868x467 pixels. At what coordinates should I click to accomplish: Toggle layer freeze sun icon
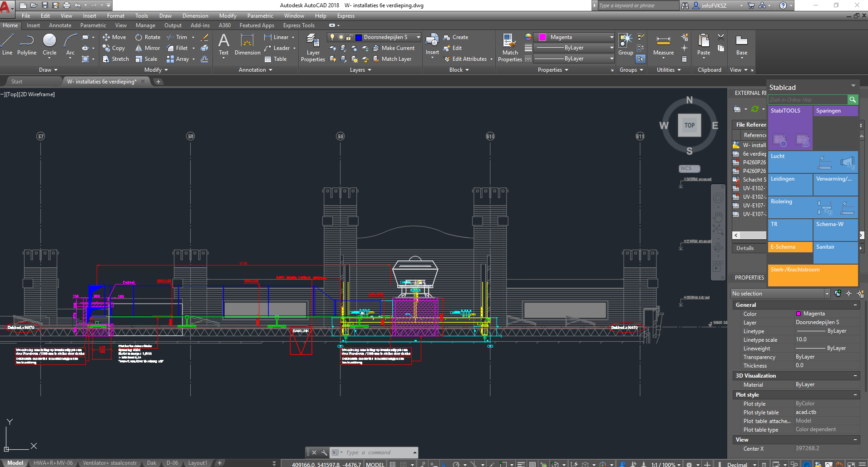coord(340,37)
